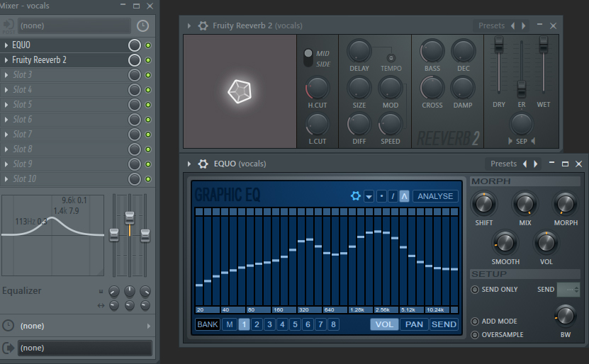
Task: Click the EQUO SHIFT knob
Action: [484, 204]
